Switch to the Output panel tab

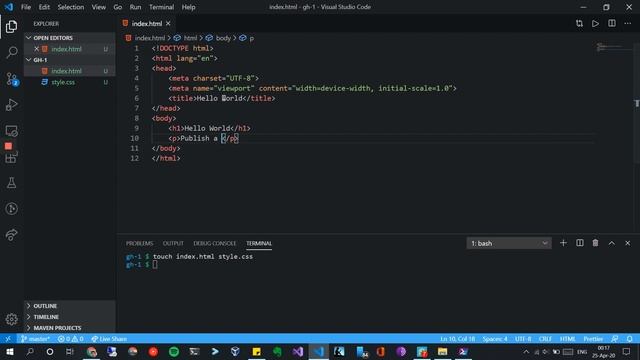pyautogui.click(x=173, y=243)
